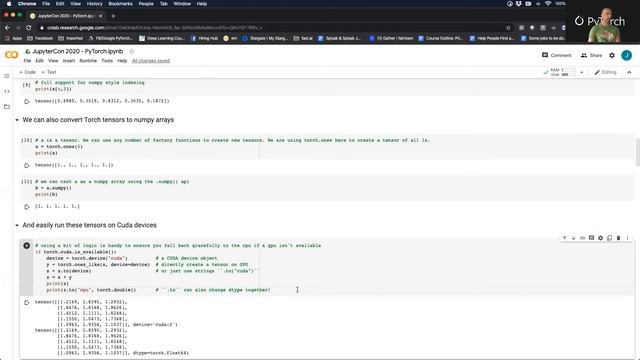
Task: Collapse the 'run these tensors on Cuda devices' section
Action: click(17, 225)
